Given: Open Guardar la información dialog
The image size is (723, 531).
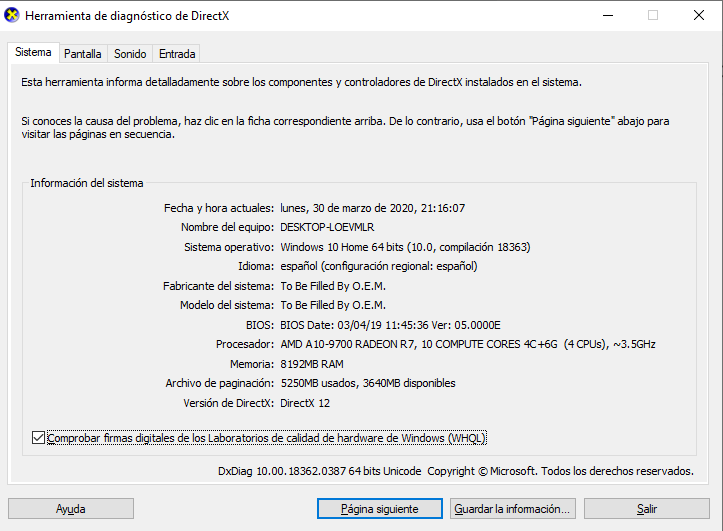Looking at the screenshot, I should click(512, 508).
